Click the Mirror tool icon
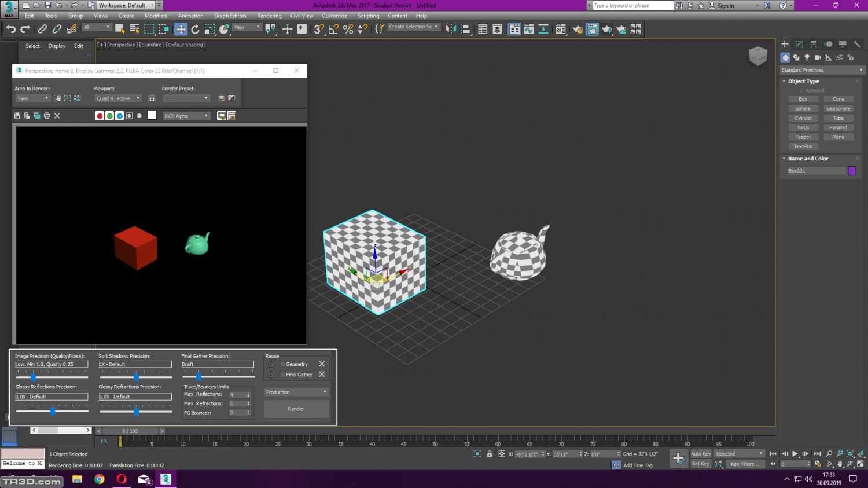Image resolution: width=868 pixels, height=488 pixels. [x=451, y=30]
